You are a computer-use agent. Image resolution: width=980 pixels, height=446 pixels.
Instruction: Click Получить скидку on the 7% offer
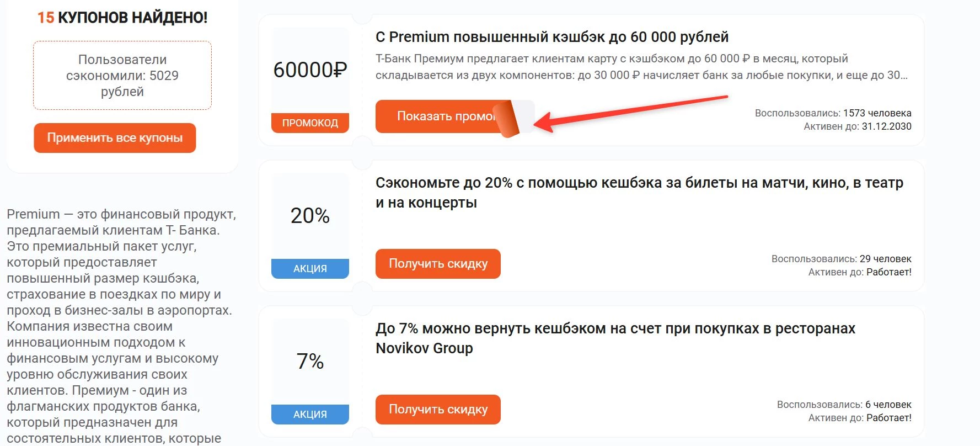[437, 409]
